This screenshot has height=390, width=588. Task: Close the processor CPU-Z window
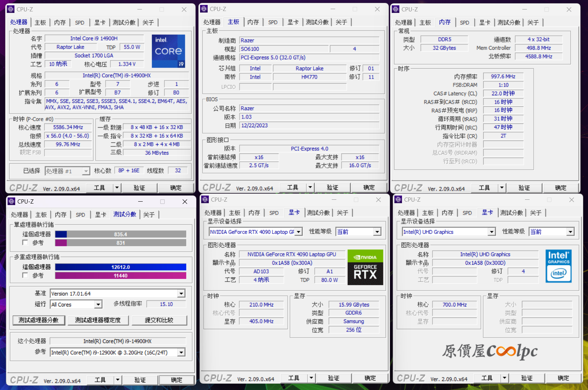click(184, 9)
